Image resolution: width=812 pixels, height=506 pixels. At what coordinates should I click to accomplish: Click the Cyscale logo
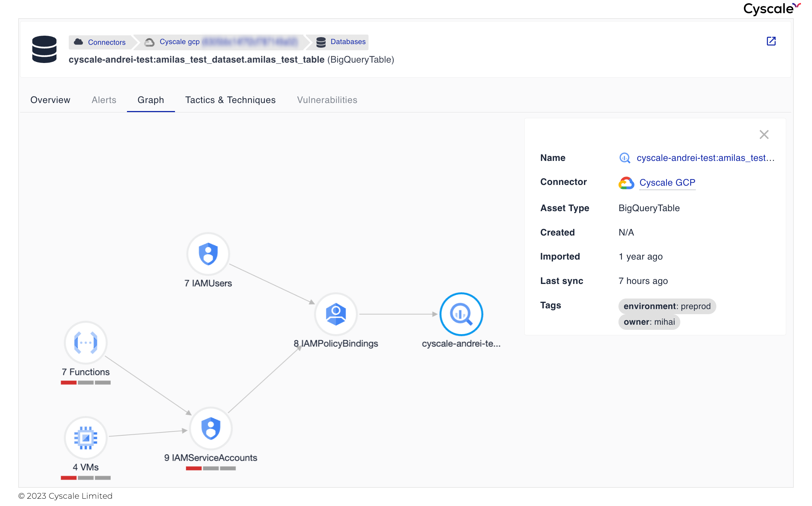pyautogui.click(x=772, y=9)
